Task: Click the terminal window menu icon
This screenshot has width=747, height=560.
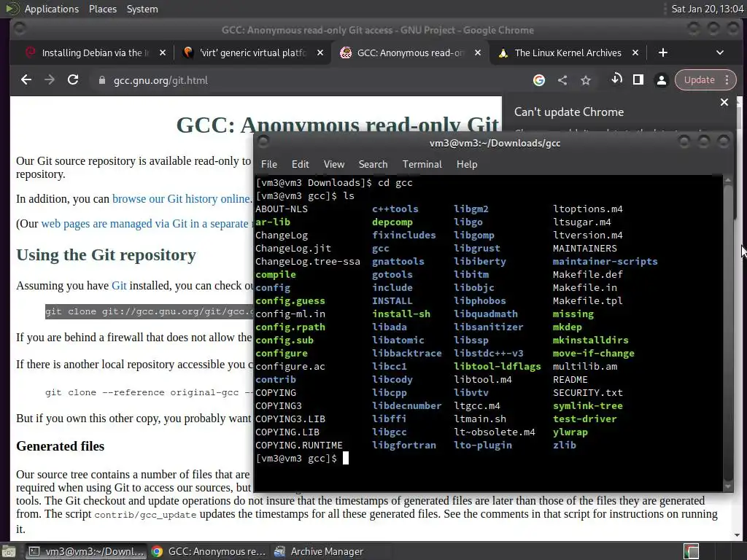Action: 263,142
